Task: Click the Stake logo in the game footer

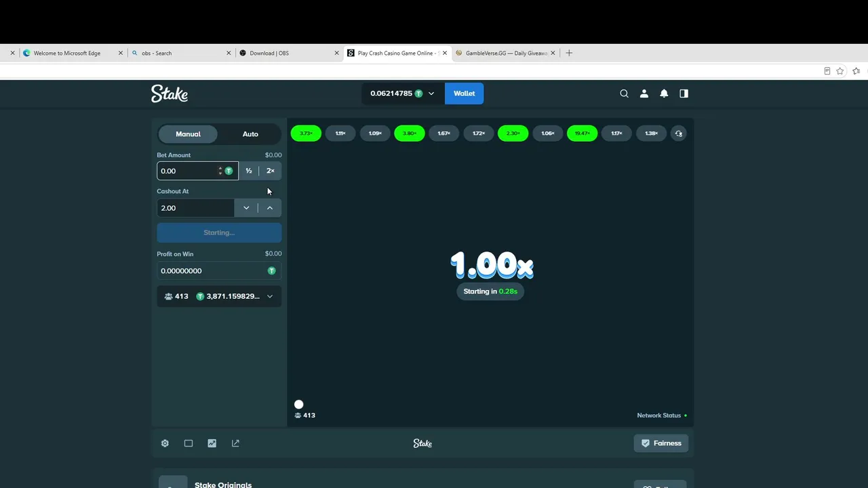Action: (422, 443)
